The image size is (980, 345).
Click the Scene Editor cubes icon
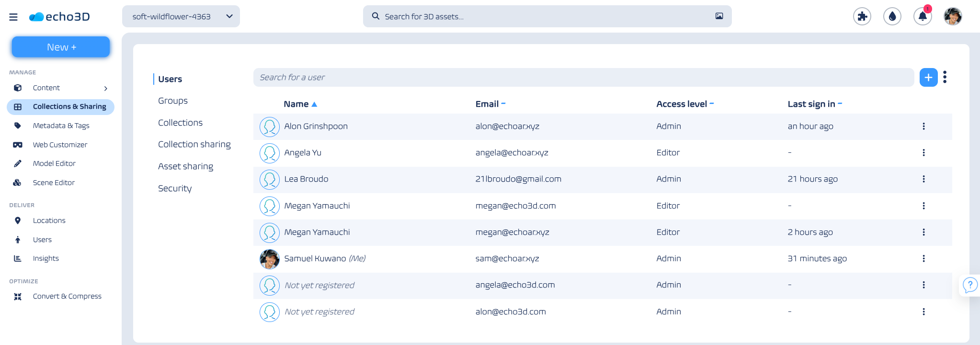point(17,183)
